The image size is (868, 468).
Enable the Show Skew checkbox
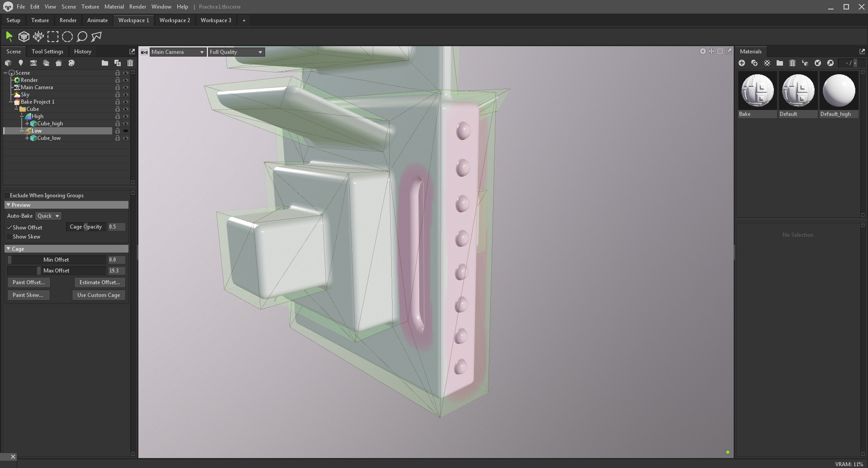(9, 237)
